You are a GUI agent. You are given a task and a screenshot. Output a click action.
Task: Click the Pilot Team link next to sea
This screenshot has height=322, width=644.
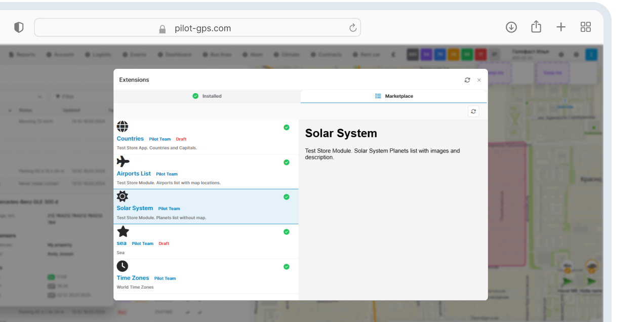(x=143, y=244)
